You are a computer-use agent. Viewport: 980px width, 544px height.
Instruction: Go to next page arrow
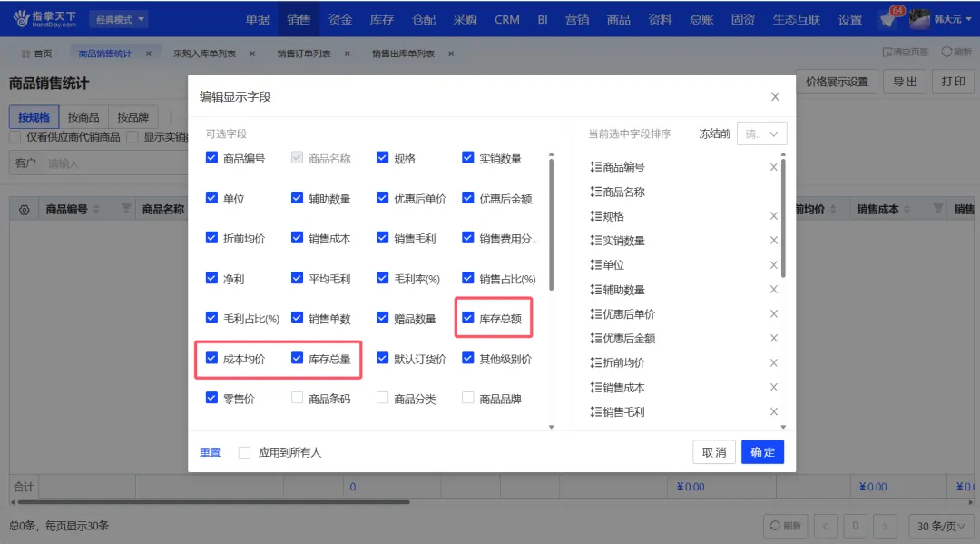point(885,527)
